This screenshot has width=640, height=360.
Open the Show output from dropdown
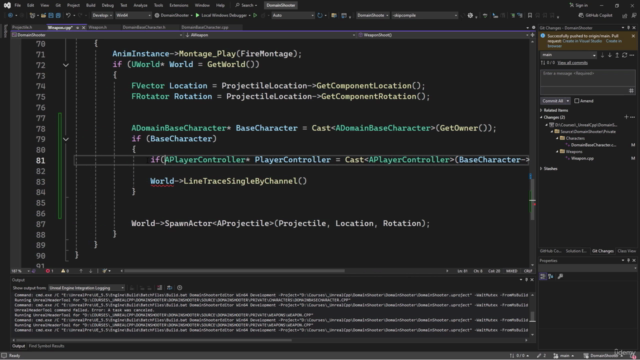[x=87, y=288]
